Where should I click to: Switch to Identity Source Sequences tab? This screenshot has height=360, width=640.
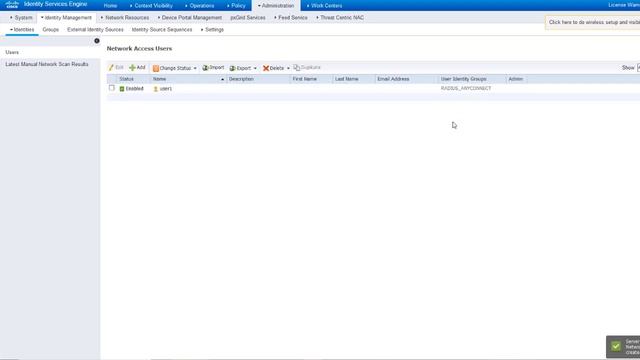[x=162, y=29]
